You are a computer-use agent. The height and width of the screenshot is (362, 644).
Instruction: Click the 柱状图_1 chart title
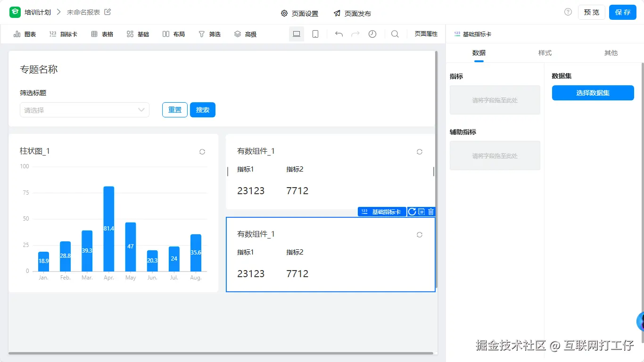(x=35, y=151)
